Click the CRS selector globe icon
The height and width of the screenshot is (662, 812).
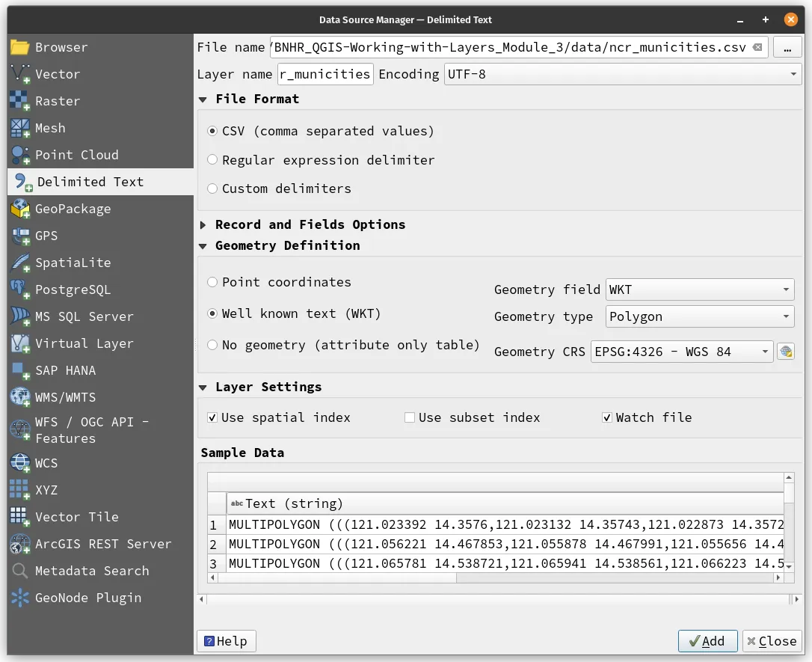tap(785, 352)
